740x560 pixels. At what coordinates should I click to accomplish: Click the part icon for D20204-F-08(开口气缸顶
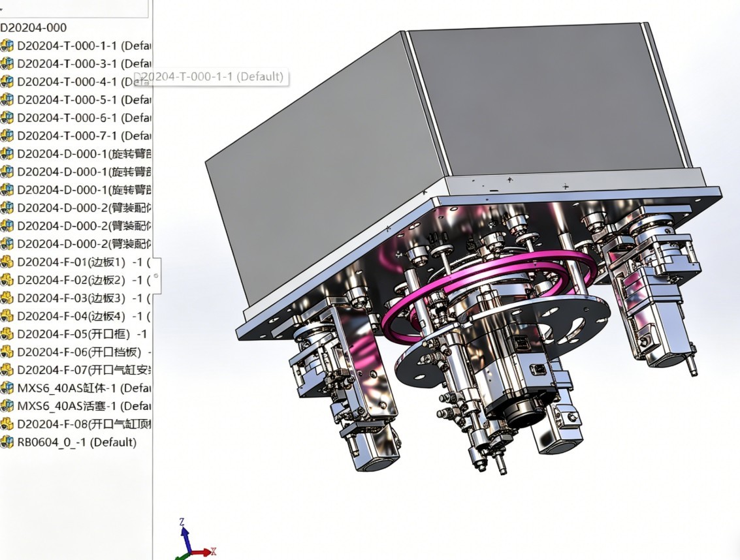[x=7, y=424]
